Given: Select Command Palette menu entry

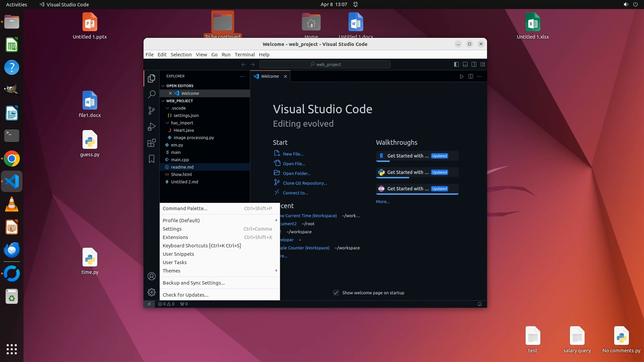Looking at the screenshot, I should coord(185,208).
